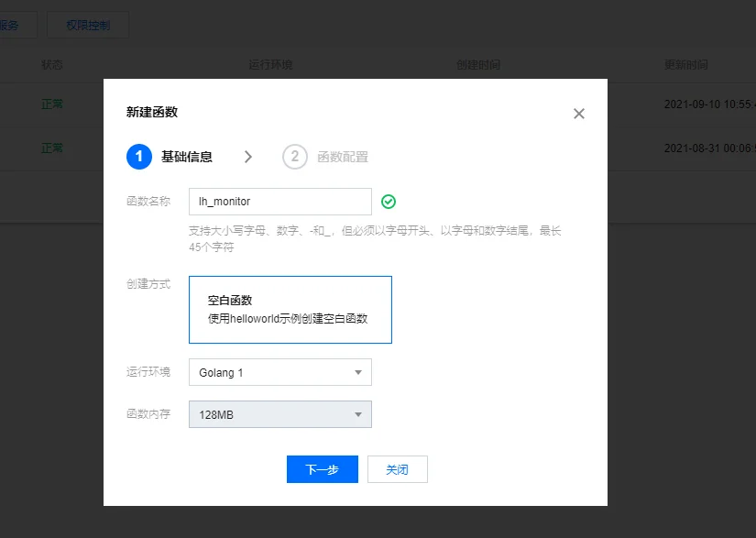Click the 运行环境 column header in the background table
Viewport: 756px width, 538px height.
pyautogui.click(x=270, y=64)
